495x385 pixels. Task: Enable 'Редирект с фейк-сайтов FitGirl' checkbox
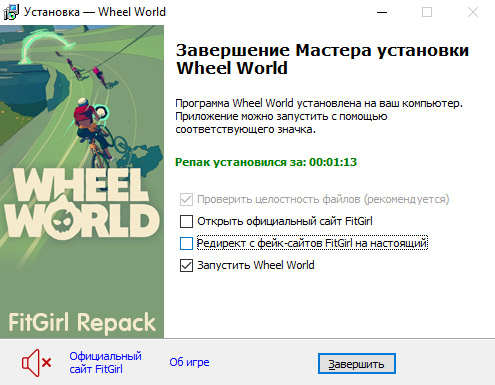click(x=186, y=243)
